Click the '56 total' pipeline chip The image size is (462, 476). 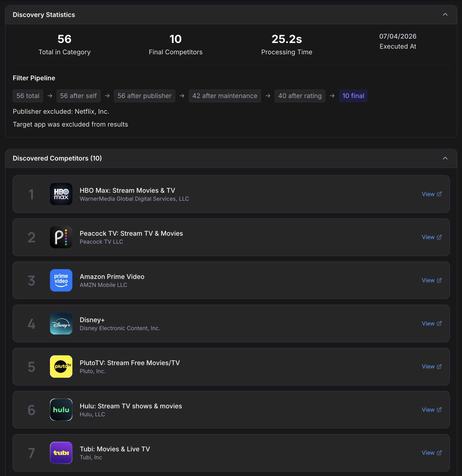point(28,96)
